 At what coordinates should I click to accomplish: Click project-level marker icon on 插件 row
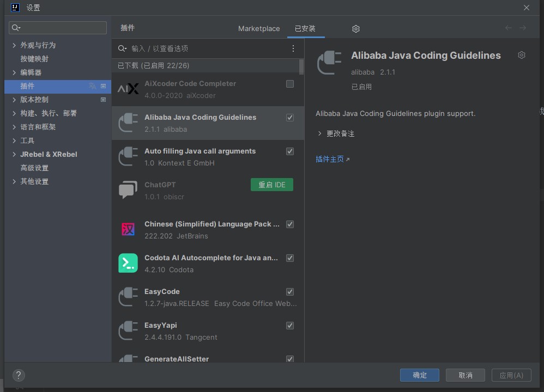(x=103, y=86)
